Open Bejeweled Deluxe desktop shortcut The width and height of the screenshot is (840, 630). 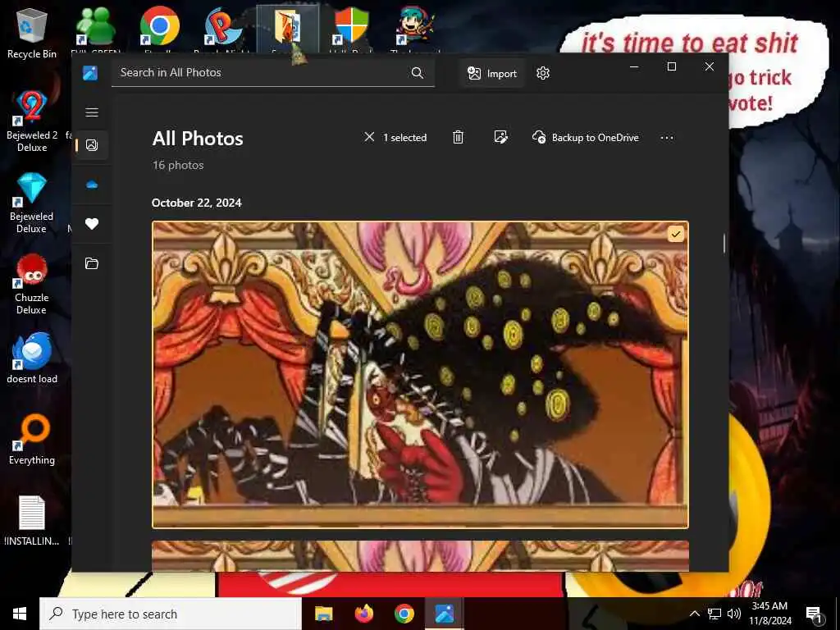tap(32, 203)
